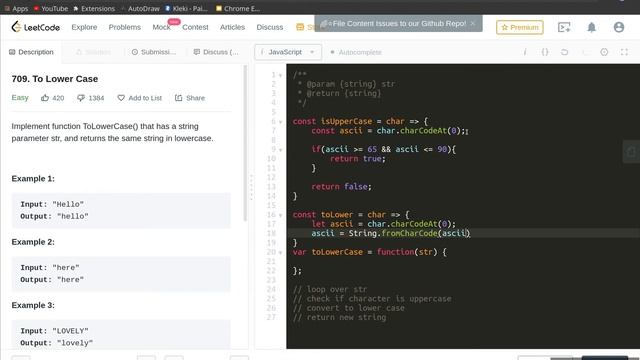Collapse the comment block at line 1
Screen dimensions: 640x360
(x=280, y=75)
